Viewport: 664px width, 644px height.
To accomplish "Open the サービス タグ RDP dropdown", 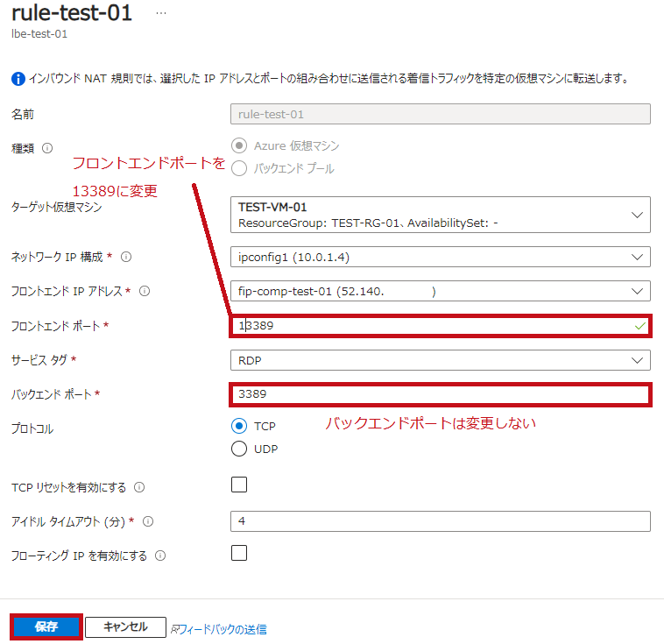I will tap(441, 360).
